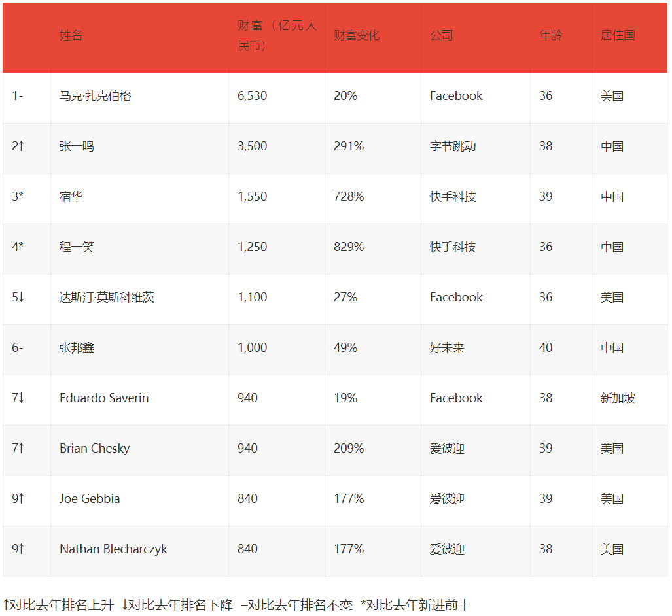
Task: Click the 公司 column header
Action: 442,35
